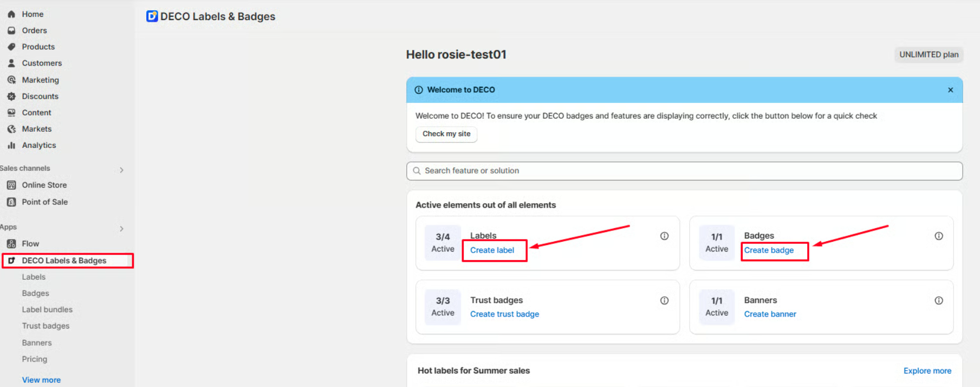
Task: Click the Online Store icon
Action: pyautogui.click(x=11, y=185)
